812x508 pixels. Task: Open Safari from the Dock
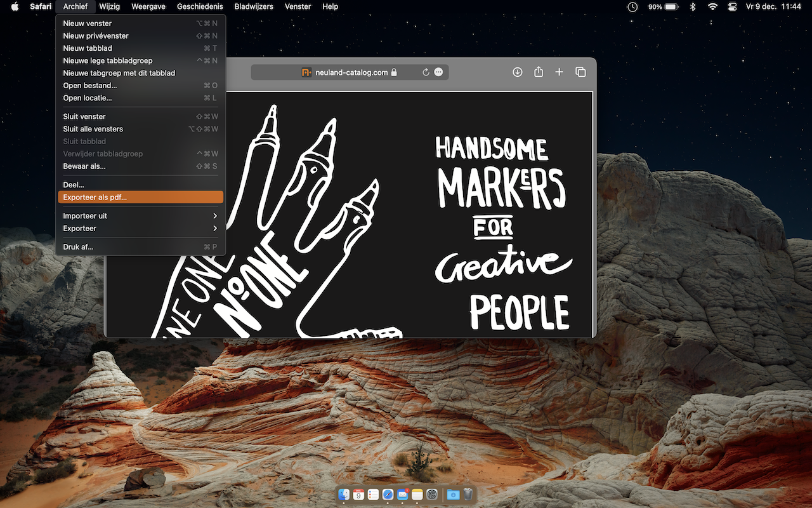[x=388, y=494]
